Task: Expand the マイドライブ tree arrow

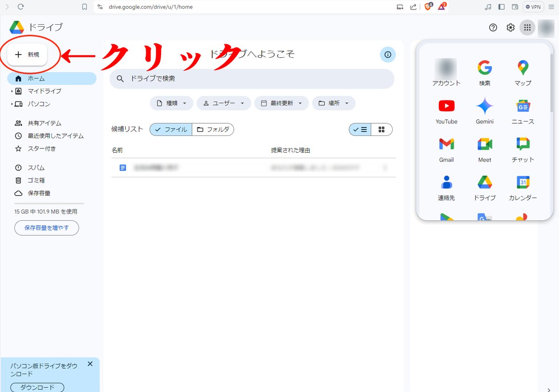Action: pos(12,91)
